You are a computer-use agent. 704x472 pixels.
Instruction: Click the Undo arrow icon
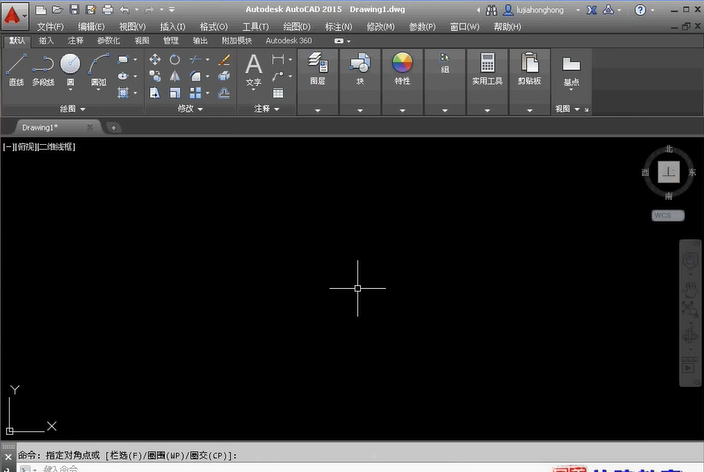point(124,9)
